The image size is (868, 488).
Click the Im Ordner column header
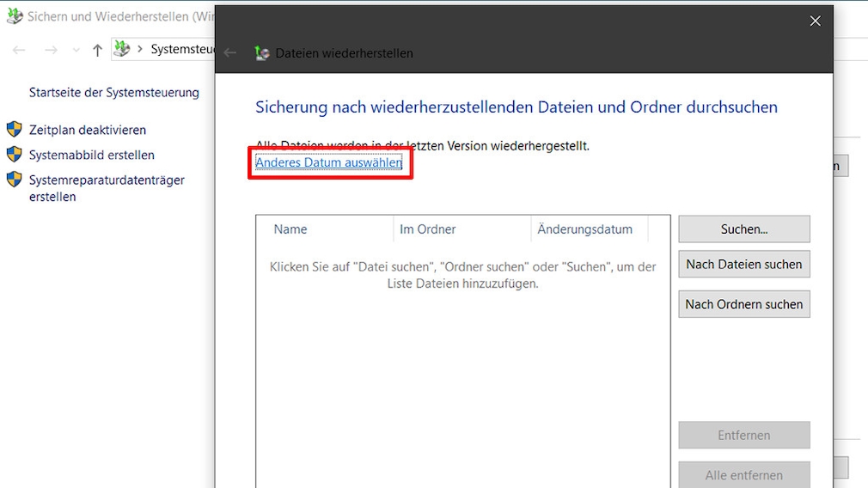[428, 229]
